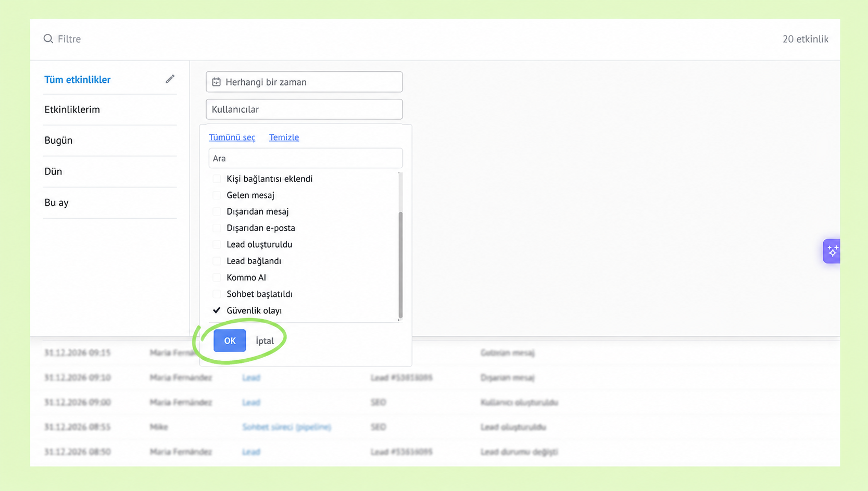Select the Bugün preset
868x491 pixels.
pos(58,141)
